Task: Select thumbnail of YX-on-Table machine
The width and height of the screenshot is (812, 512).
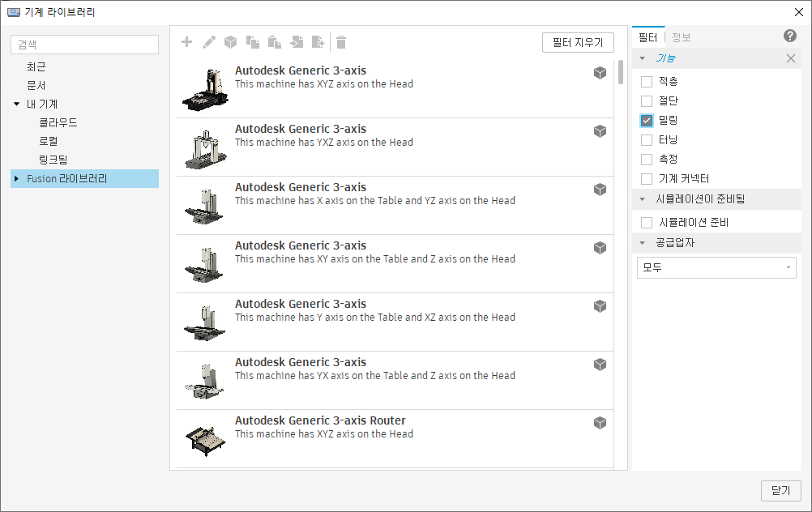Action: 204,381
